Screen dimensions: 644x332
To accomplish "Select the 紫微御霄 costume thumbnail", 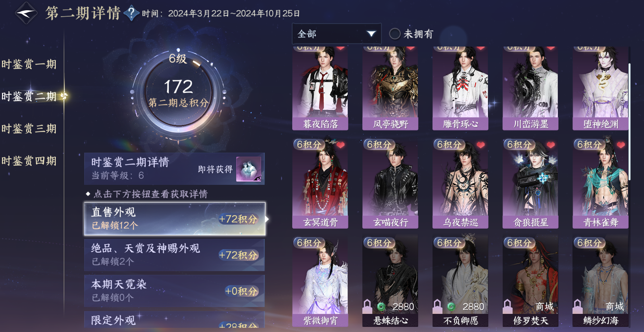I will click(320, 281).
